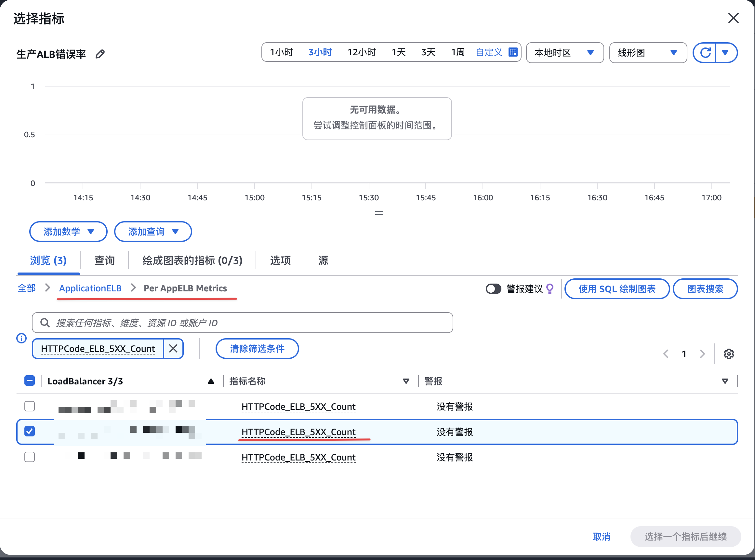Open the 线形图 chart type dropdown
The width and height of the screenshot is (755, 560).
(648, 53)
